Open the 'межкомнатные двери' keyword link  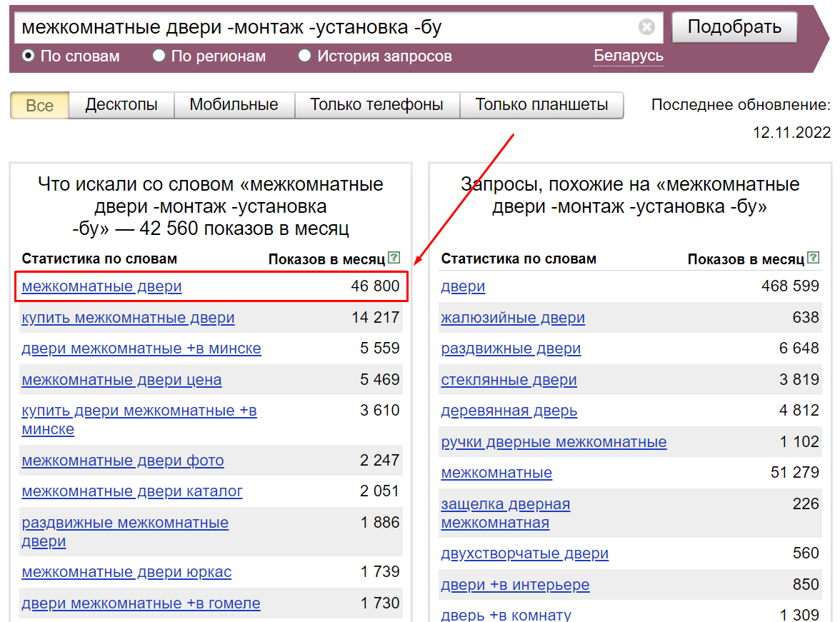click(101, 286)
